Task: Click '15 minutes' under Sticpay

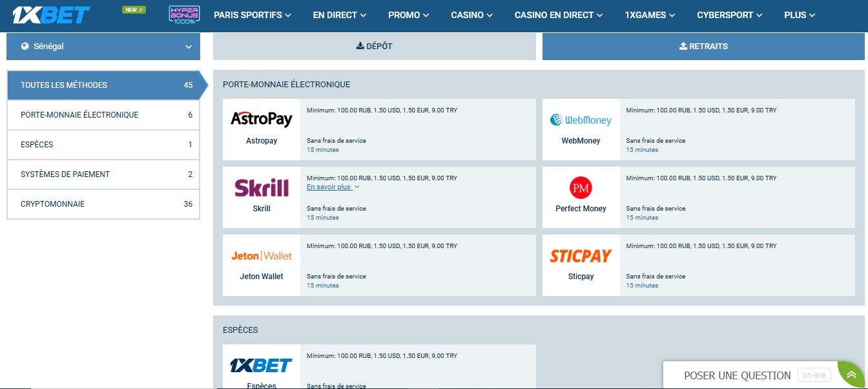Action: [x=642, y=286]
